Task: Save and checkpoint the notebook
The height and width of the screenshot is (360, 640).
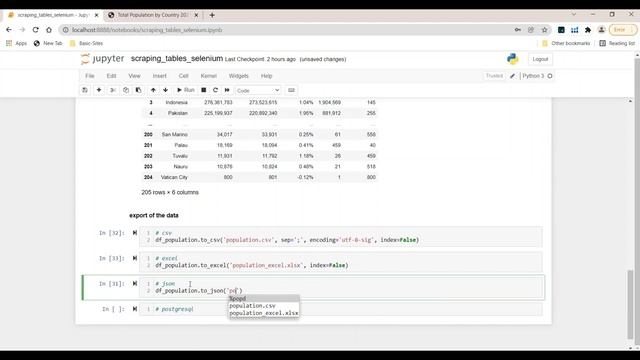Action: click(x=85, y=90)
